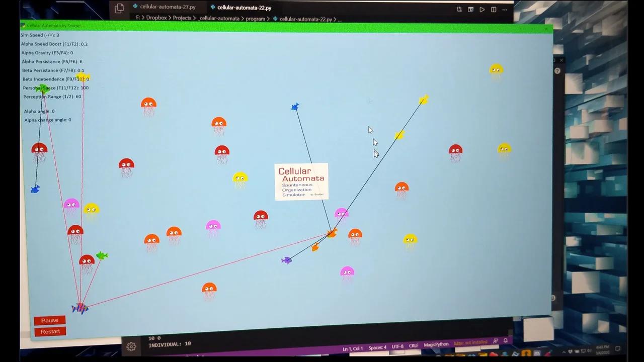
Task: Click the "Alpha Persistance (F5/F6): 6" text
Action: tap(52, 62)
